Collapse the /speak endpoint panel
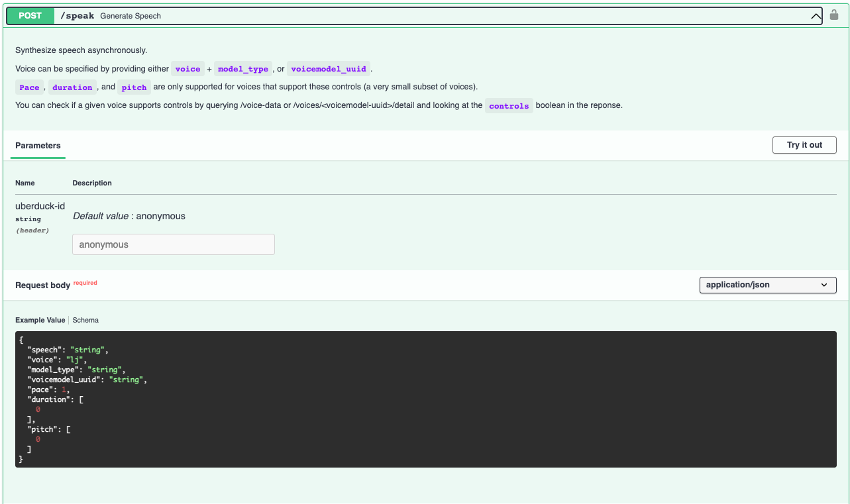The image size is (850, 504). [816, 15]
